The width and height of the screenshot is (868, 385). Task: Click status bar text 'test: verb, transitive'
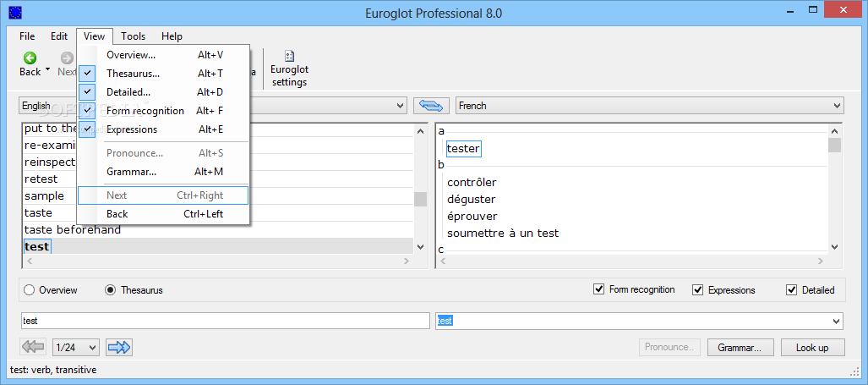click(53, 370)
